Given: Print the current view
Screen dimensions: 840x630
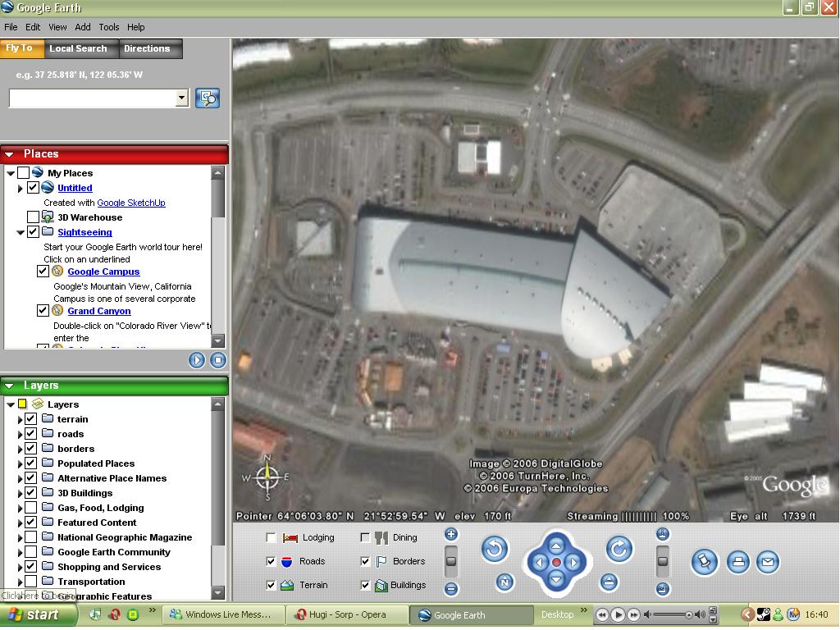Looking at the screenshot, I should click(738, 562).
